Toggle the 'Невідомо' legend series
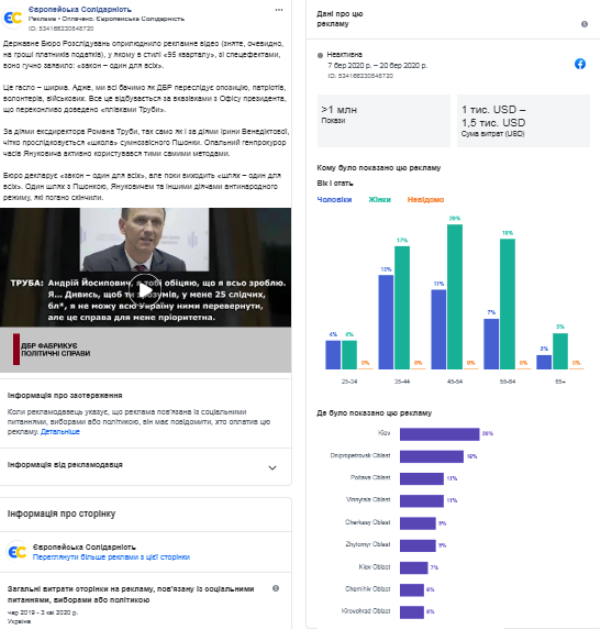This screenshot has height=629, width=600. coord(427,200)
